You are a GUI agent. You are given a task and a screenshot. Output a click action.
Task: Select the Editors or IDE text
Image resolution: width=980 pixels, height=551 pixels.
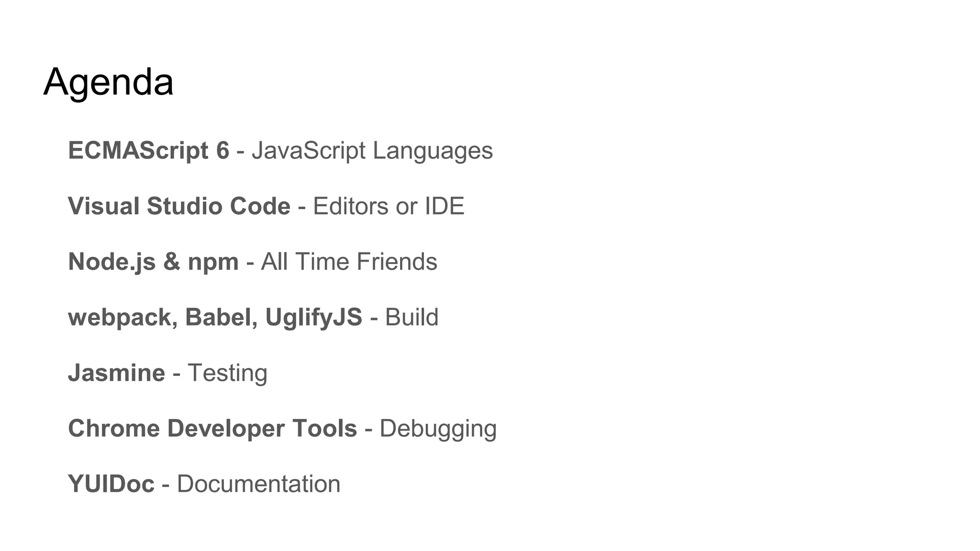[388, 206]
